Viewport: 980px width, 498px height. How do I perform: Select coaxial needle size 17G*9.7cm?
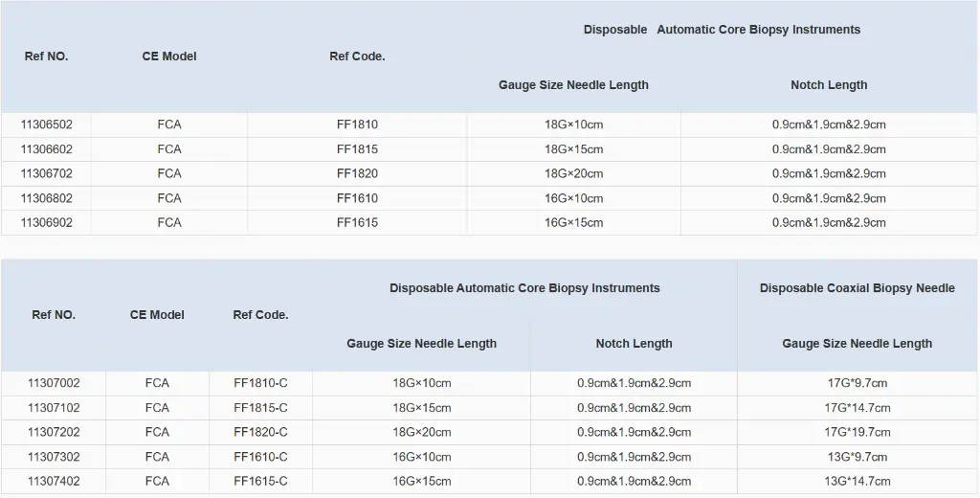[857, 383]
